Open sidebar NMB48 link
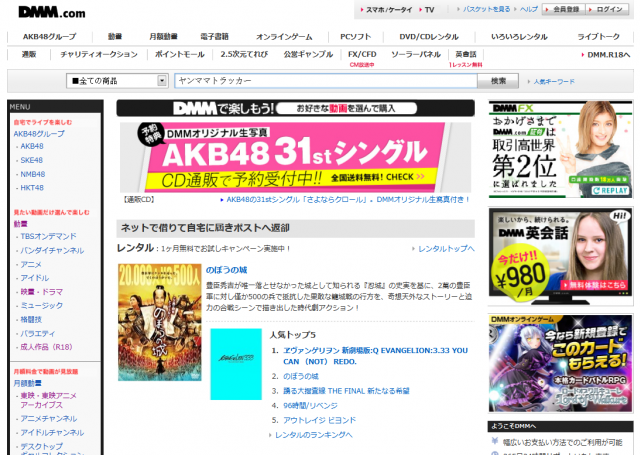This screenshot has height=455, width=640. tap(33, 174)
